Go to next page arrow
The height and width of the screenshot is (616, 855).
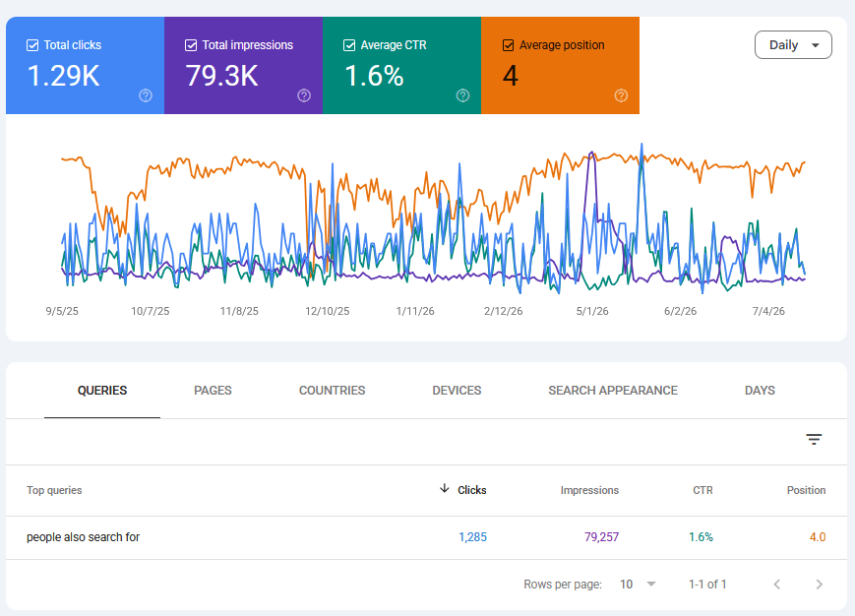click(819, 585)
